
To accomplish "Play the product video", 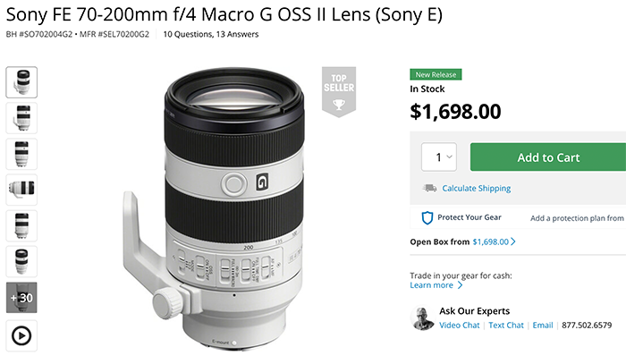I will point(21,335).
